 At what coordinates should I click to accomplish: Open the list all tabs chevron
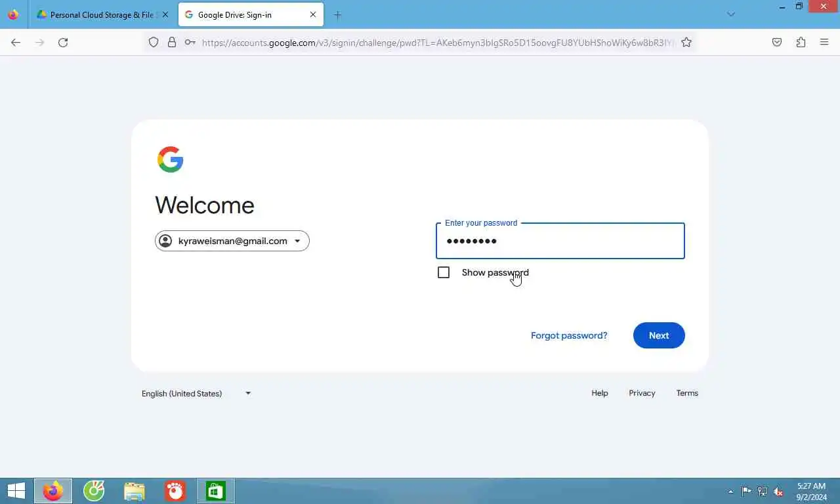click(x=731, y=14)
